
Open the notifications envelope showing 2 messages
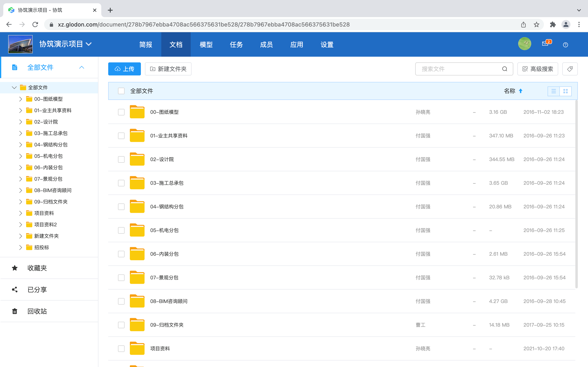click(546, 44)
